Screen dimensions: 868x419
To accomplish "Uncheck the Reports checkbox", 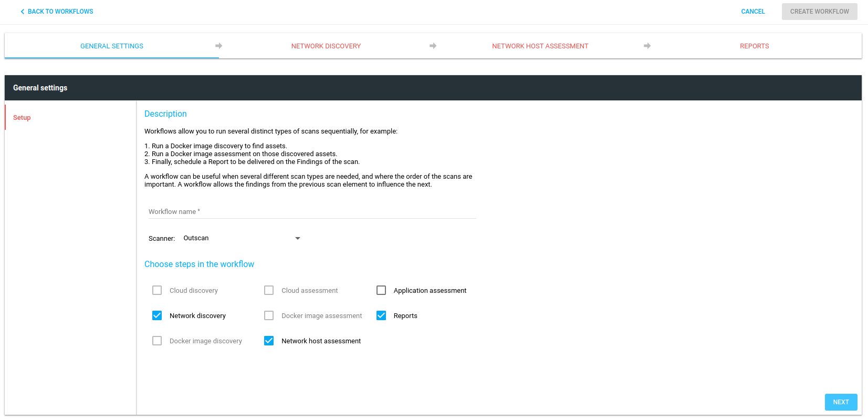I will (x=381, y=315).
